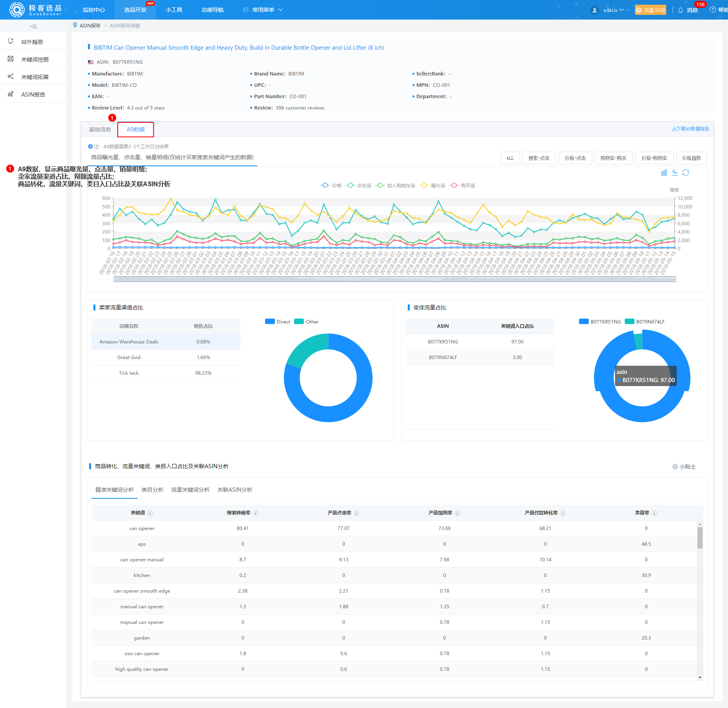728x708 pixels.
Task: Toggle Other legend in seller pie chart
Action: coord(307,322)
